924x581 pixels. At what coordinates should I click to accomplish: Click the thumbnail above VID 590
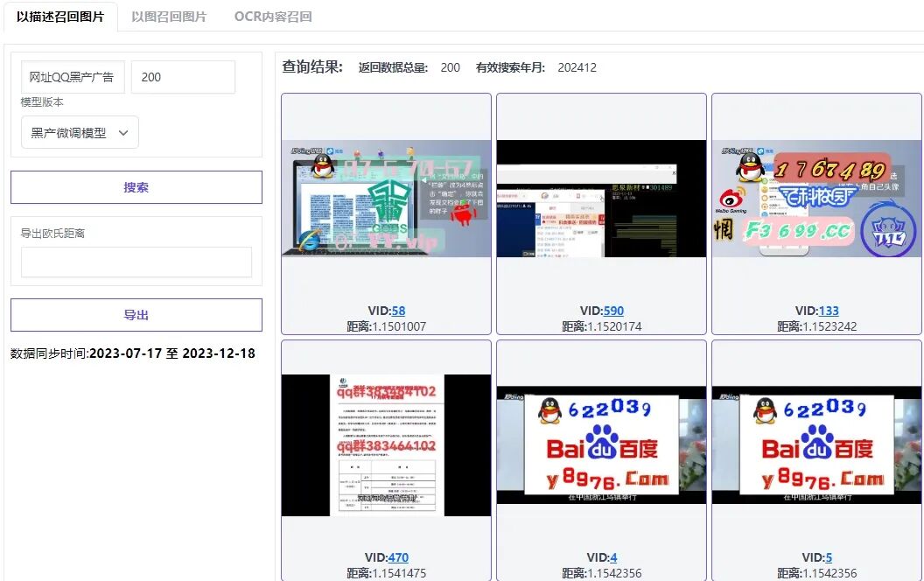(x=601, y=199)
